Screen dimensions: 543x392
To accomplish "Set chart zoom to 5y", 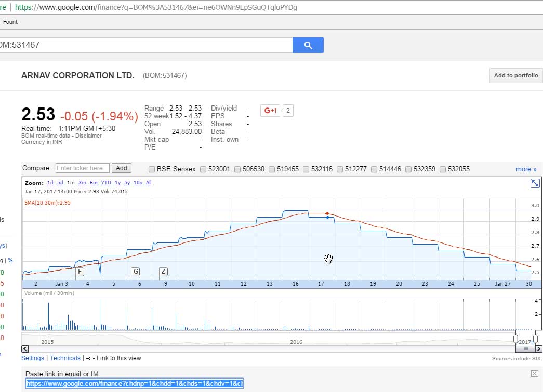I will coord(127,183).
